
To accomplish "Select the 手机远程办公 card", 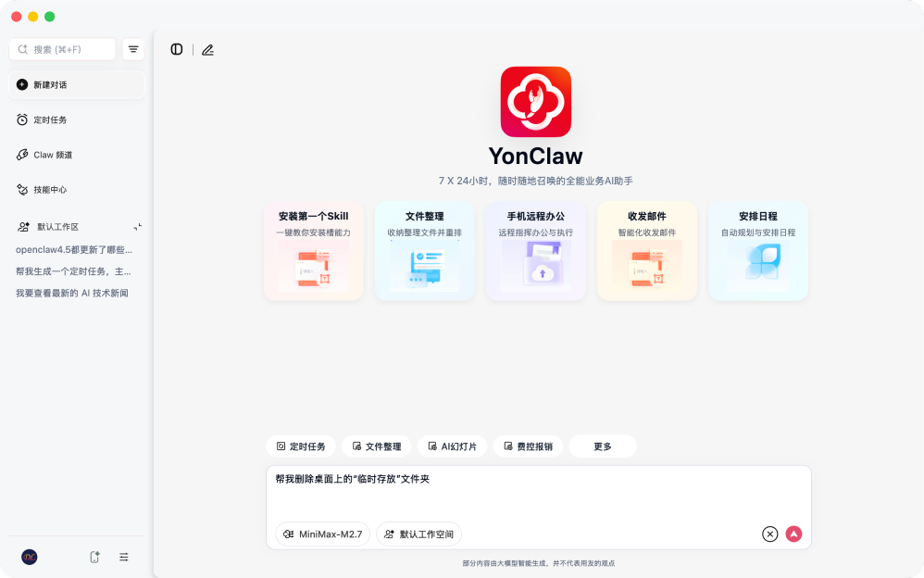I will pyautogui.click(x=535, y=251).
